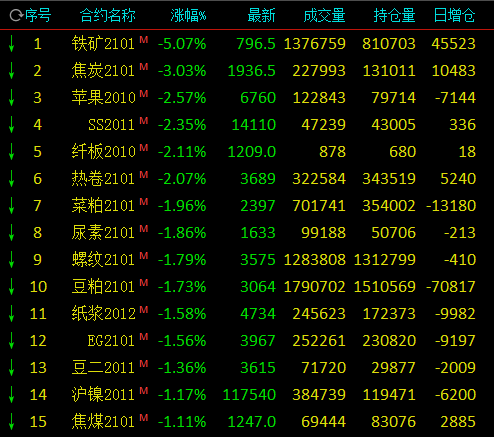This screenshot has width=494, height=437.
Task: Click the M marker next to EG2101
Action: 144,336
